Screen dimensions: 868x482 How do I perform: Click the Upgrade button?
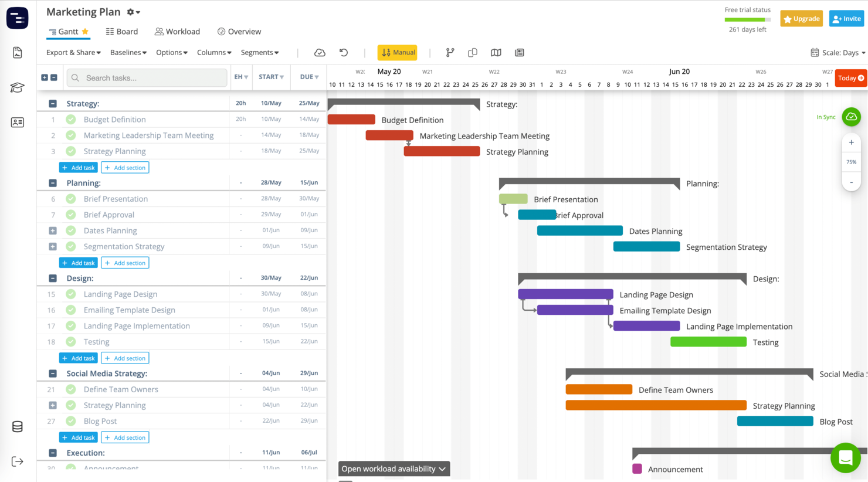coord(801,18)
